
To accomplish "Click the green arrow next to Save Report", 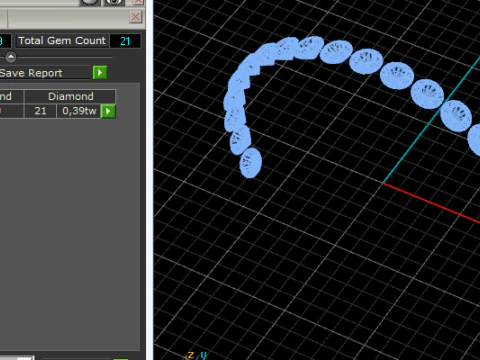I will [100, 72].
